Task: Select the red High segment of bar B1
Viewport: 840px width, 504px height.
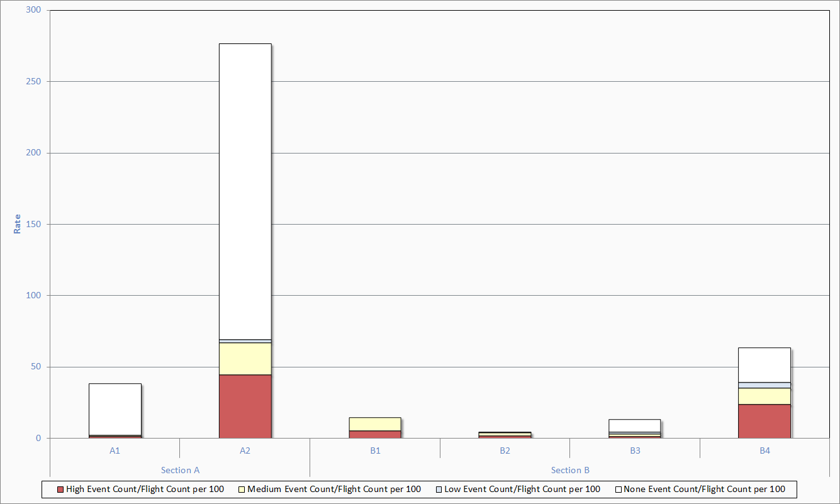Action: (375, 435)
